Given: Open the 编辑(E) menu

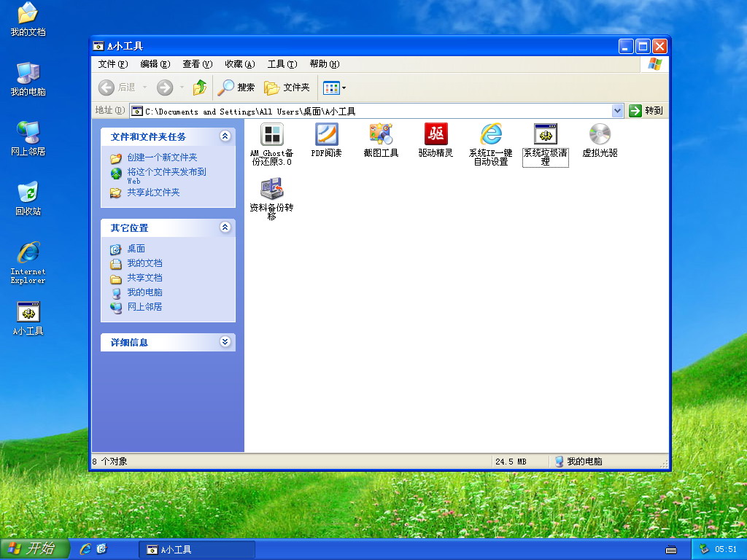Looking at the screenshot, I should [x=155, y=64].
